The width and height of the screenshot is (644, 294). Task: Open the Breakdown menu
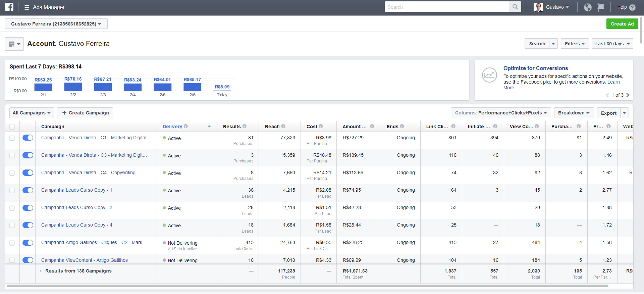coord(574,113)
